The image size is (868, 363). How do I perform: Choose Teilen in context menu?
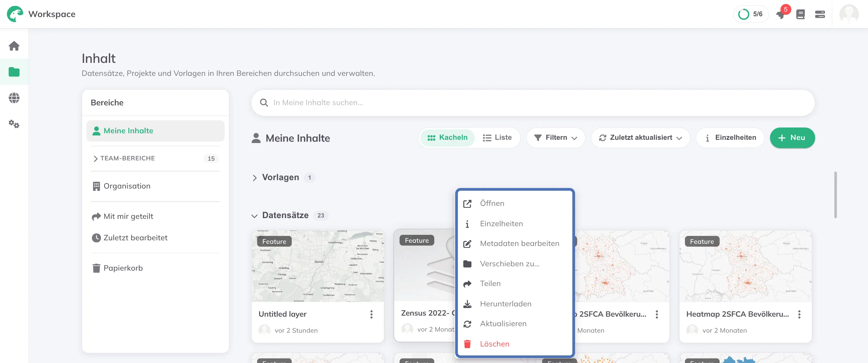click(515, 284)
